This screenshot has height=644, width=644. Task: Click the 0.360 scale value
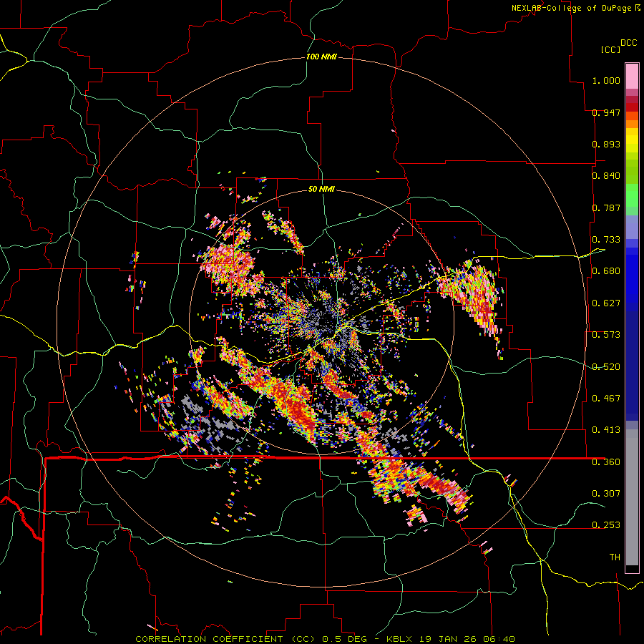click(606, 462)
